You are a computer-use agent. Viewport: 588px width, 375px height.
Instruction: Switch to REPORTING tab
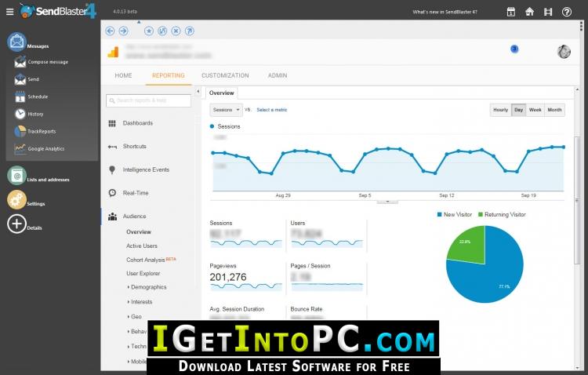tap(169, 75)
